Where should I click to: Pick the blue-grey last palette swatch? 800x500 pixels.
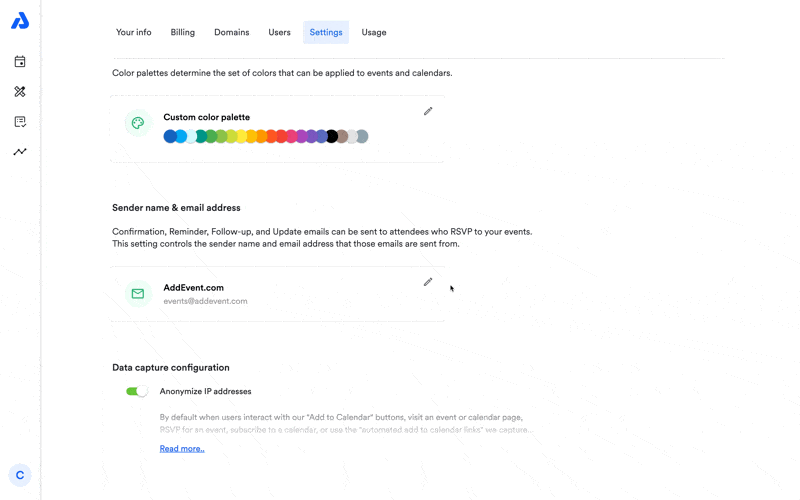(362, 136)
